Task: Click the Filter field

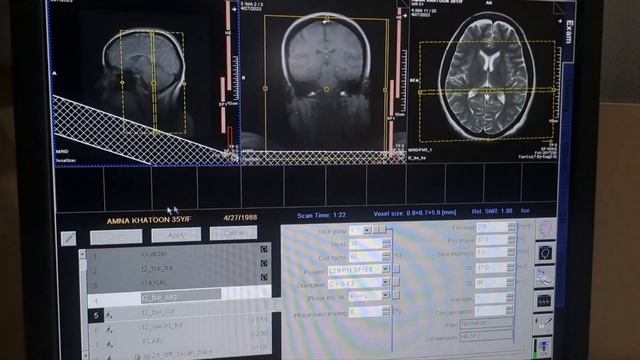Action: [486, 324]
